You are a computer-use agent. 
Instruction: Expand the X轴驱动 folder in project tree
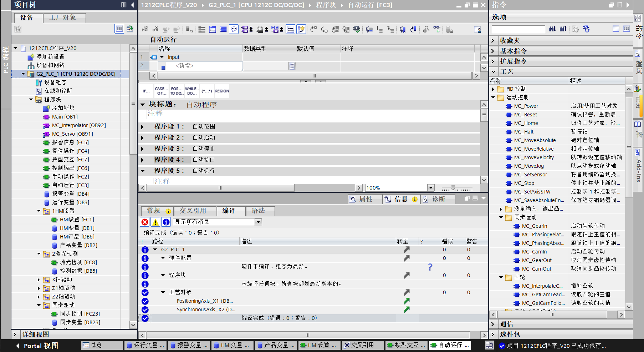pos(39,280)
